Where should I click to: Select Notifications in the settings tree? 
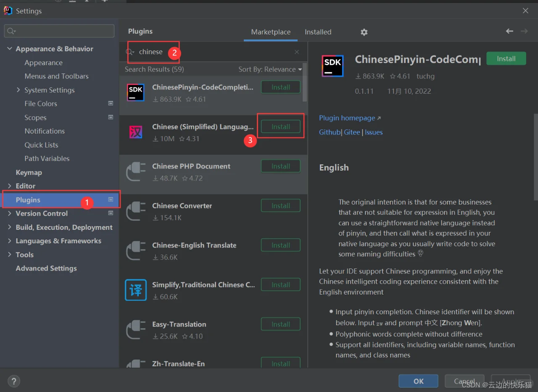click(45, 131)
